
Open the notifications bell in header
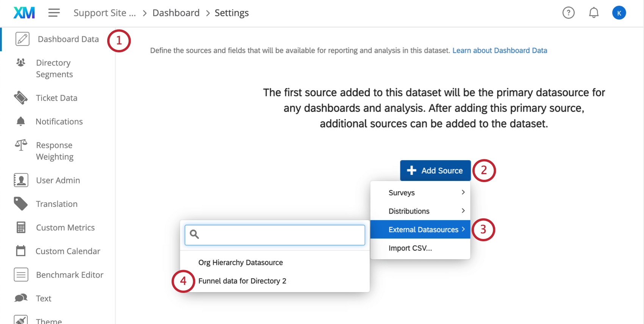click(594, 13)
